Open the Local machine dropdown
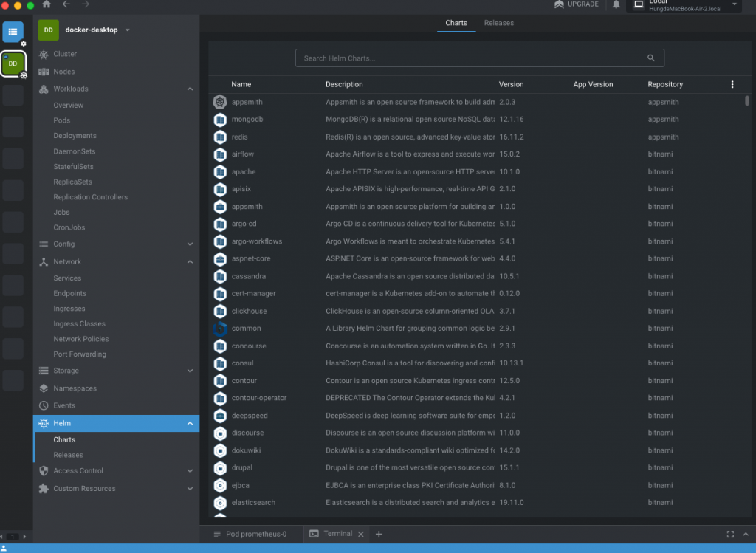The image size is (756, 553). pyautogui.click(x=735, y=4)
